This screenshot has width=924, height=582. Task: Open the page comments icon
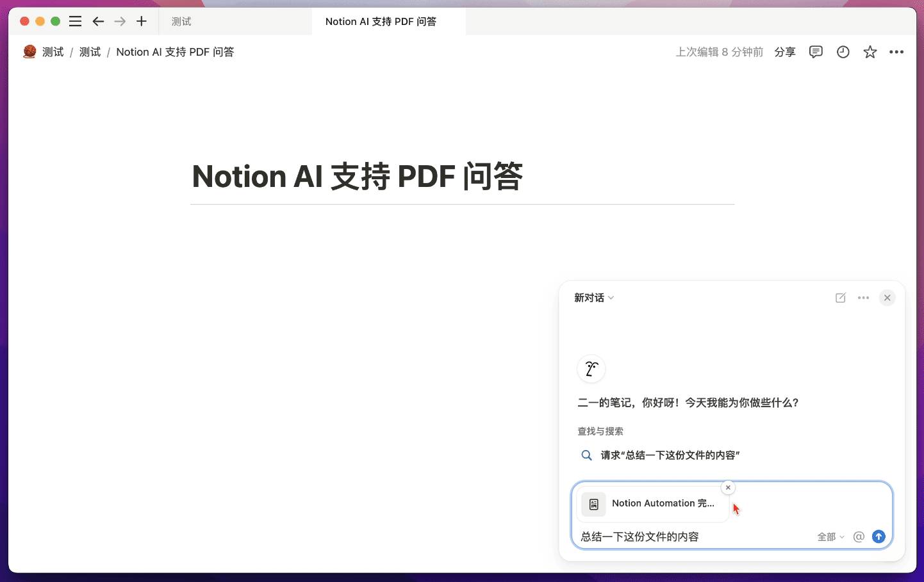pos(816,52)
